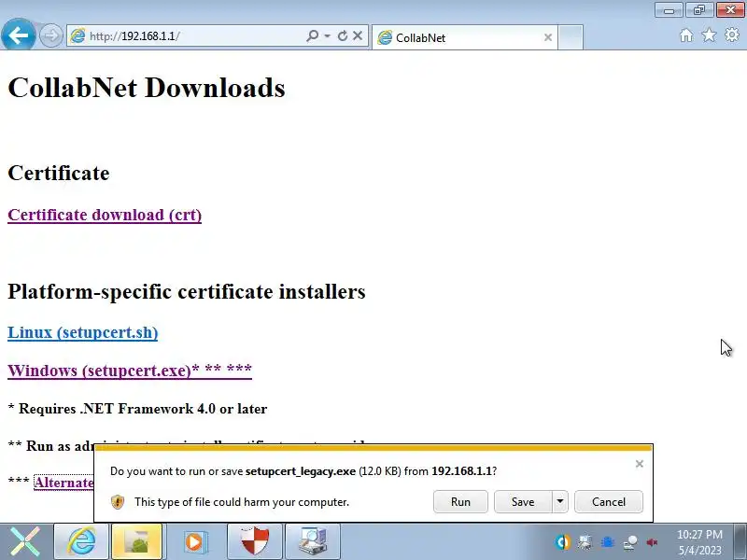The image size is (747, 560).
Task: Click Run in the download prompt
Action: click(x=460, y=502)
